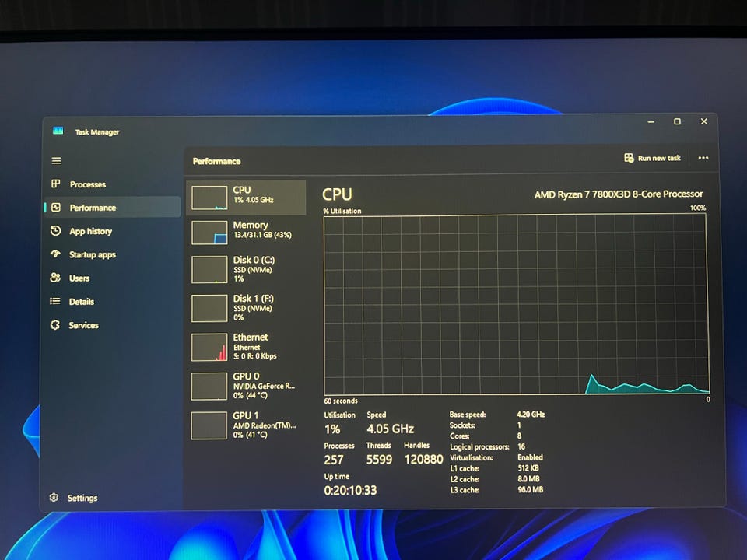
Task: Click the Ethernet S: 0 R: 0 Kbps text
Action: tap(254, 356)
